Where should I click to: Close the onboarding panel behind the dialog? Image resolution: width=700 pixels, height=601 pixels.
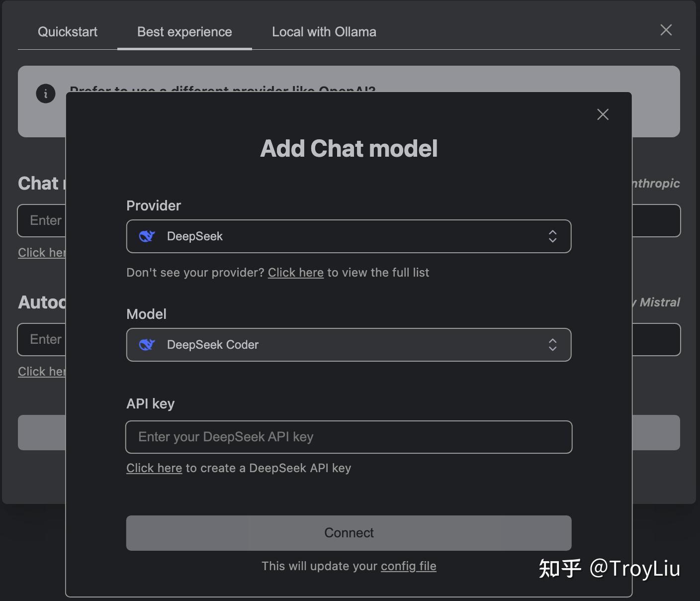[x=666, y=30]
